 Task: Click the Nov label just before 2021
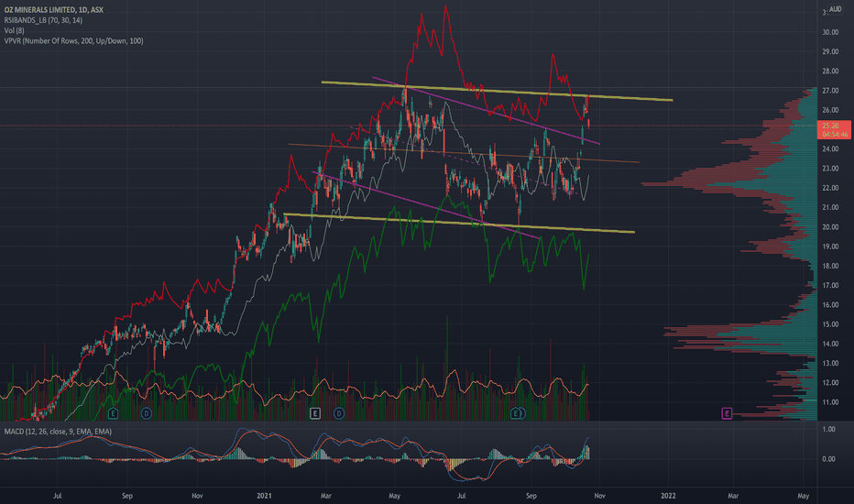(197, 496)
